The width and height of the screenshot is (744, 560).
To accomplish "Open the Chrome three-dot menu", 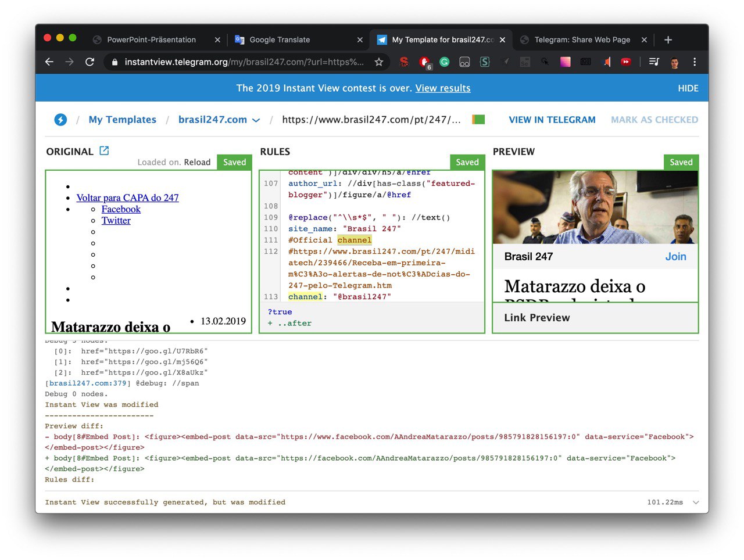I will [695, 62].
